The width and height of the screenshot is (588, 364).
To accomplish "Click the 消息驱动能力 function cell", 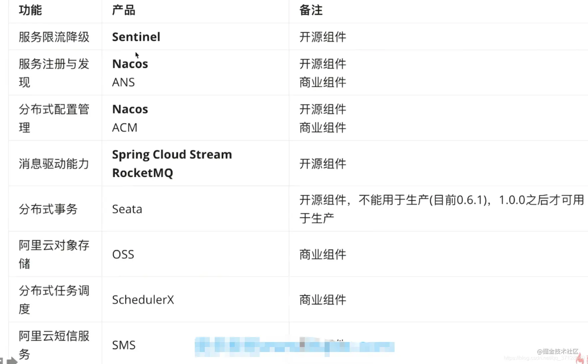I will click(x=54, y=164).
